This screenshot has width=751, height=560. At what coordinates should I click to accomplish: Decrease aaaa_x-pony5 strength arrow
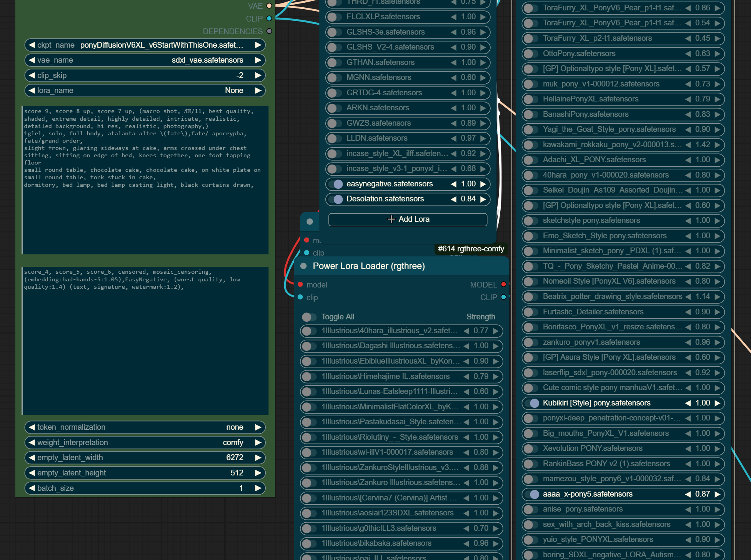688,494
